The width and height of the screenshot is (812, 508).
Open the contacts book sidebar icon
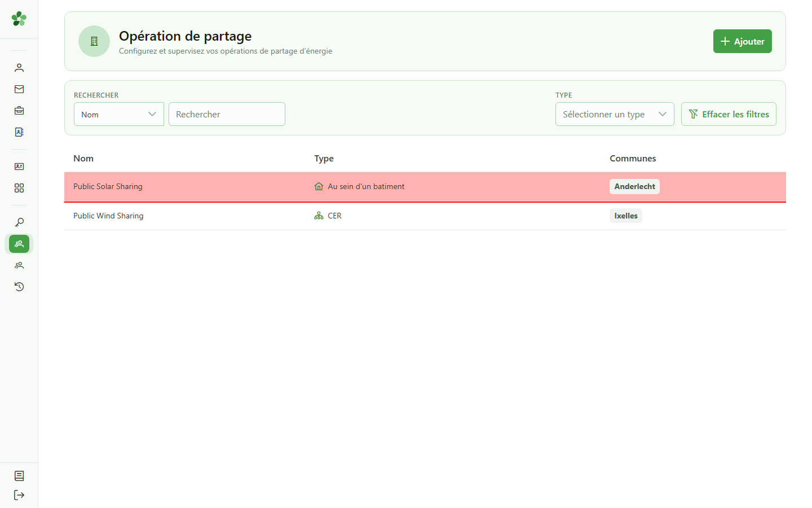(19, 132)
